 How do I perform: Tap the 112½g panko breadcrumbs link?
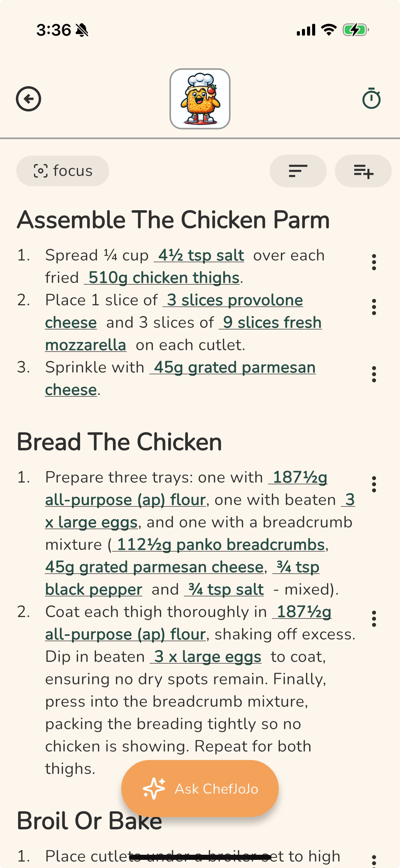pos(219,545)
